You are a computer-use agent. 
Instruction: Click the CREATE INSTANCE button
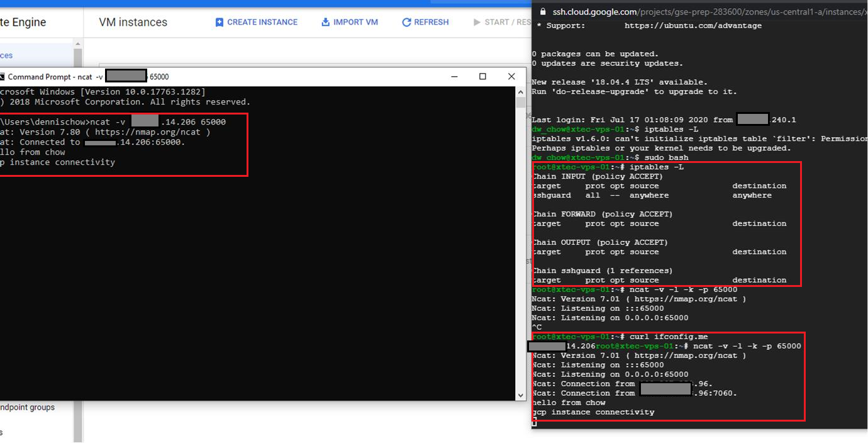click(256, 22)
